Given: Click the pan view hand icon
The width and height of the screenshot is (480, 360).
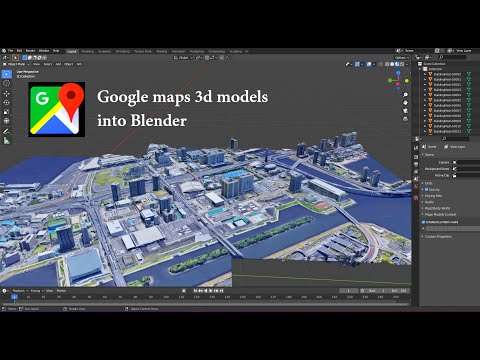Looking at the screenshot, I should click(x=405, y=103).
